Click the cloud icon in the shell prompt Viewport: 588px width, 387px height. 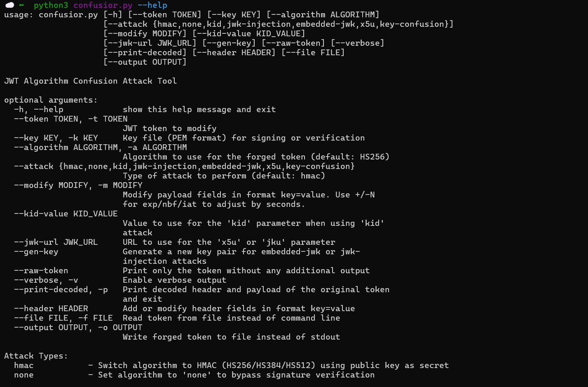9,5
